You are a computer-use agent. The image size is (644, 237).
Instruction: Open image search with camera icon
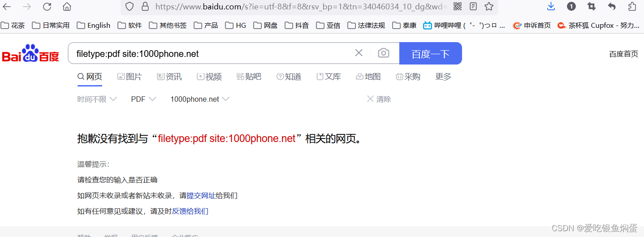click(384, 53)
